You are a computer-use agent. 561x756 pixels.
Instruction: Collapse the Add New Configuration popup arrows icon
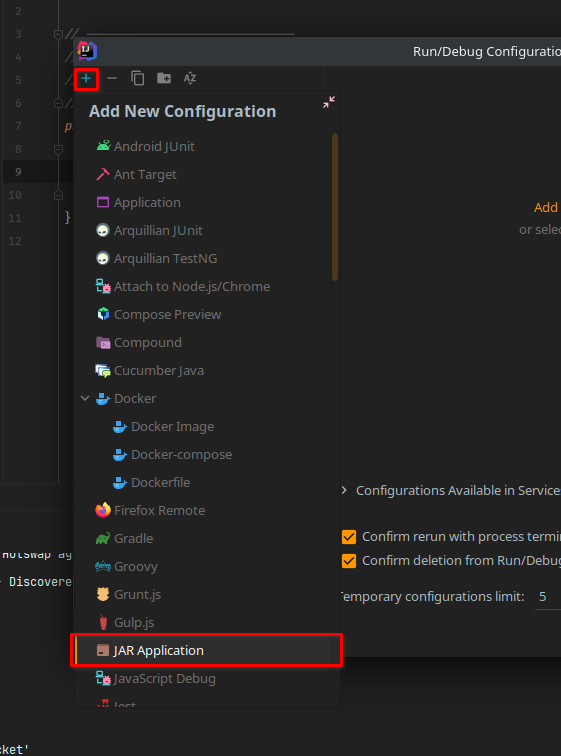point(329,102)
